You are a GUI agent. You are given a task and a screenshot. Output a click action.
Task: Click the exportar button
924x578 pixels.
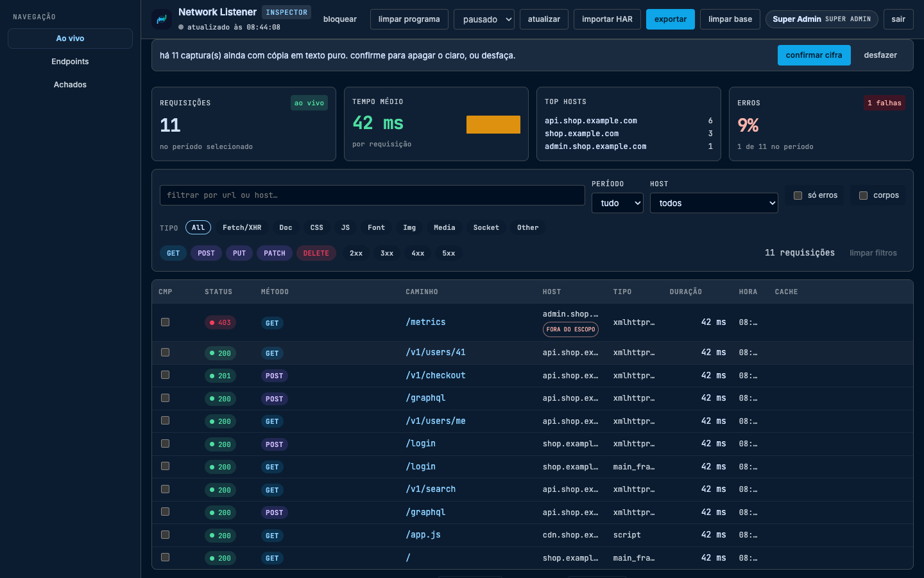point(671,19)
